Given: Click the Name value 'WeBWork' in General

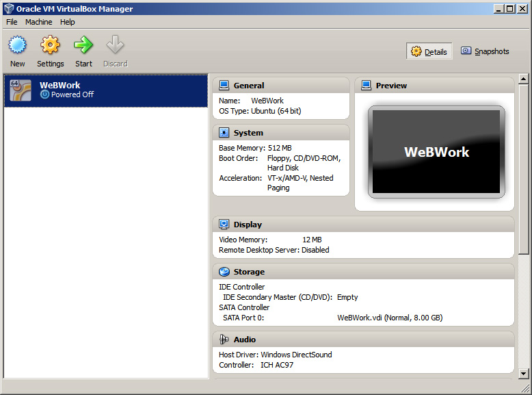Looking at the screenshot, I should (267, 101).
